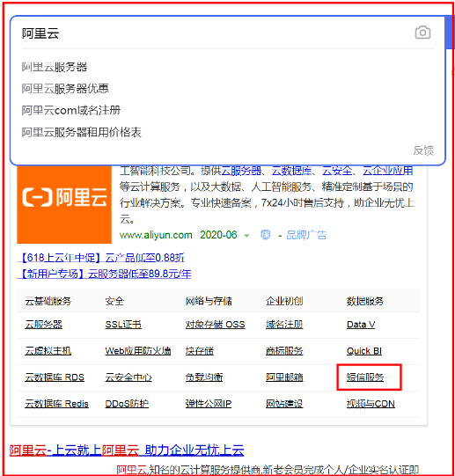Choose suggestion 阿里云com域名注册

click(71, 110)
